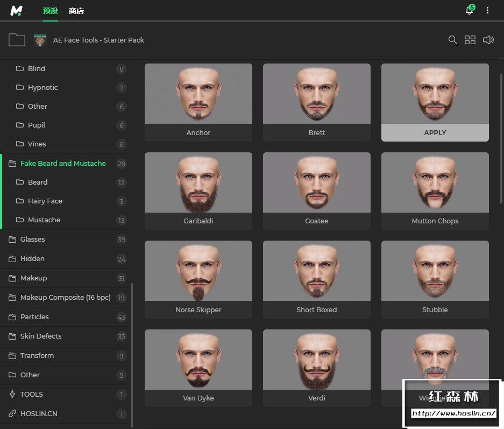Image resolution: width=504 pixels, height=429 pixels.
Task: Click the Motion Bro logo icon
Action: tap(17, 10)
